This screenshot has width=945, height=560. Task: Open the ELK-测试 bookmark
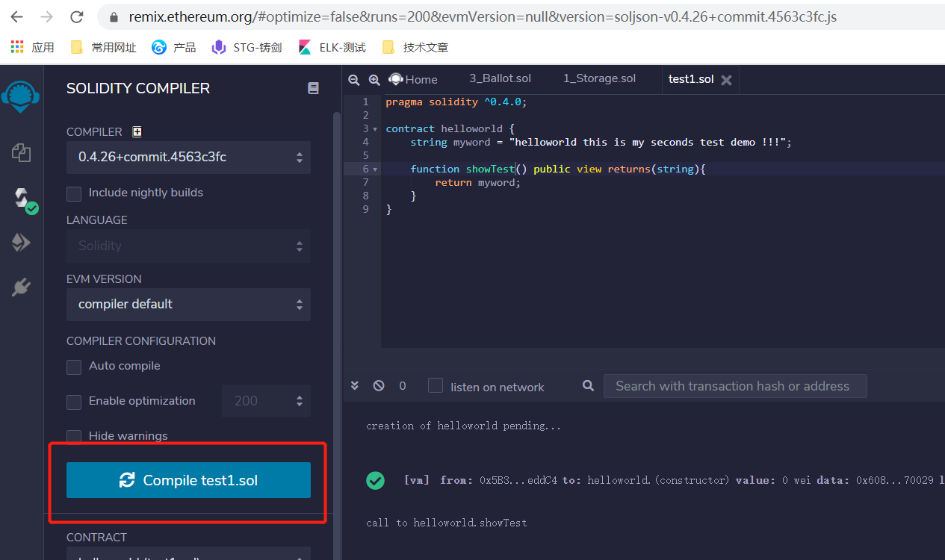pyautogui.click(x=332, y=47)
